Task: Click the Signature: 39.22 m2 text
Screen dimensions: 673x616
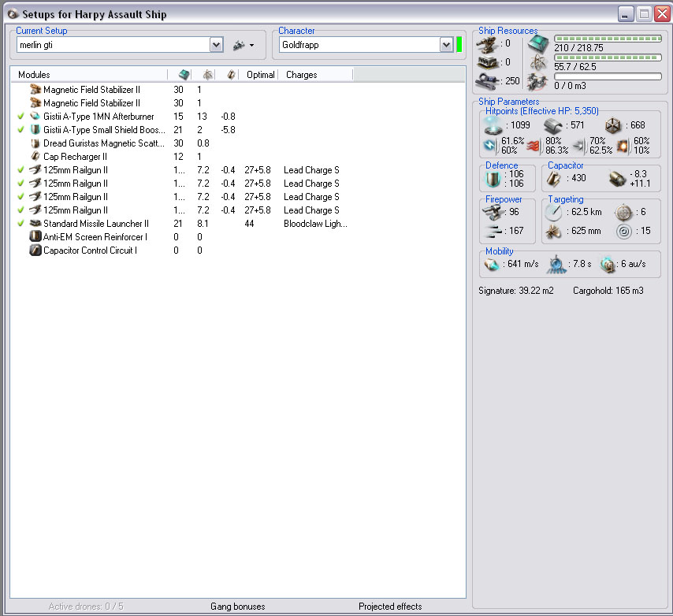Action: click(516, 291)
